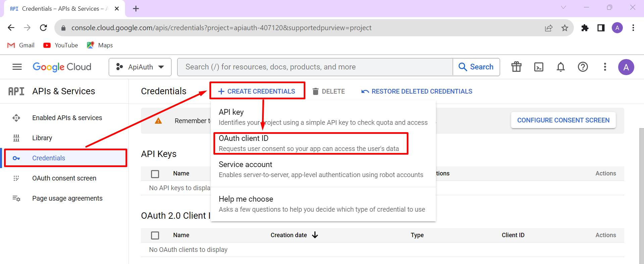Share this page using share icon

(x=549, y=28)
